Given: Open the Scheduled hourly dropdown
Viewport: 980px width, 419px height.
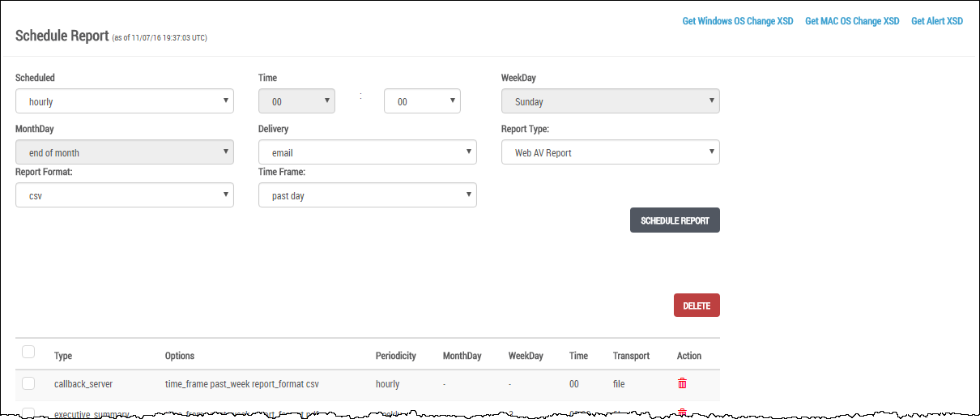Looking at the screenshot, I should click(x=125, y=101).
